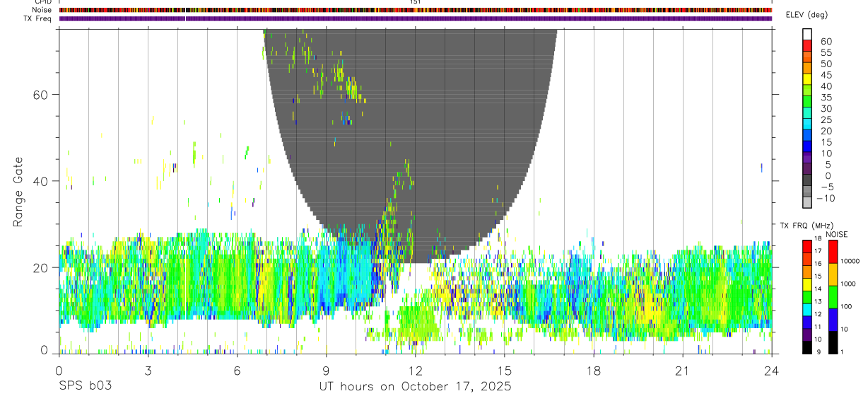The width and height of the screenshot is (868, 401).
Task: Click the '45' value on the ELEV scale
Action: point(826,75)
